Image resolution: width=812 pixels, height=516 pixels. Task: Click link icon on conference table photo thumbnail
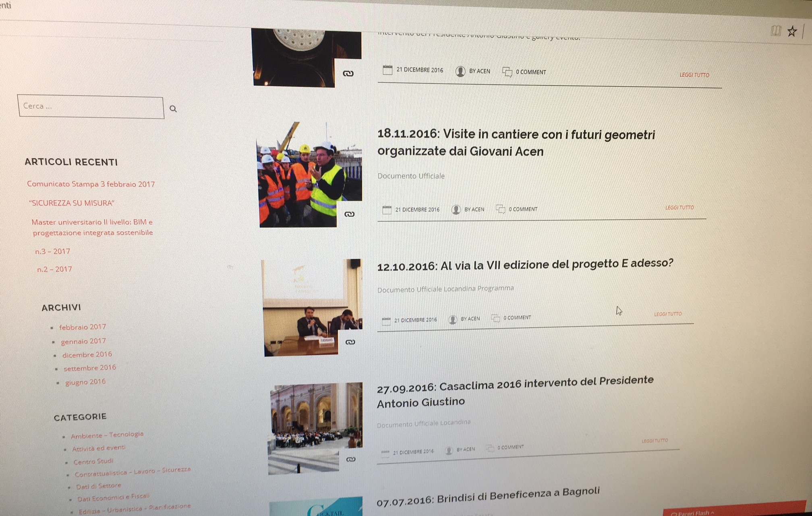point(350,342)
